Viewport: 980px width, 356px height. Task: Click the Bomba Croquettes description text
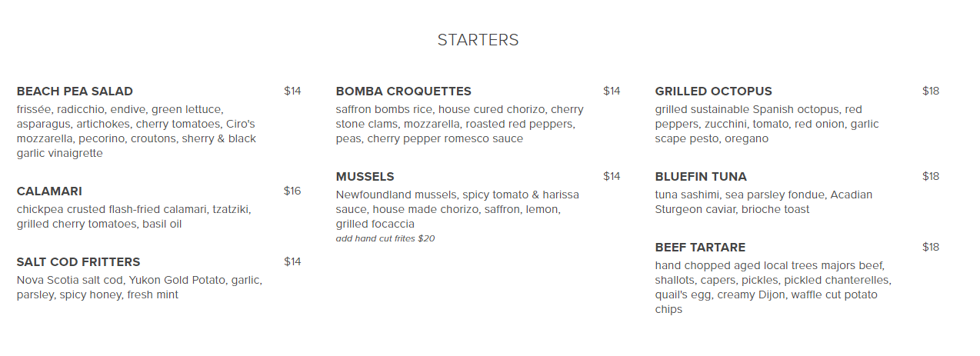tap(459, 125)
